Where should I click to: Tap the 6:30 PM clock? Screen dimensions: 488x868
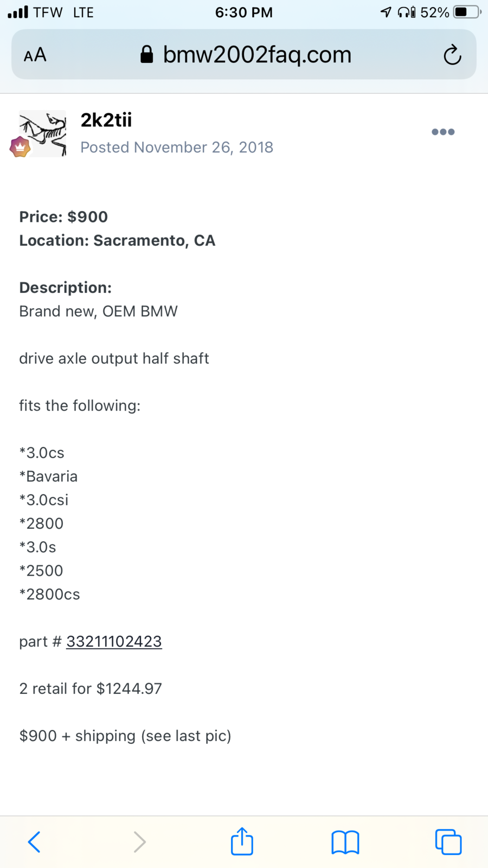[x=244, y=12]
